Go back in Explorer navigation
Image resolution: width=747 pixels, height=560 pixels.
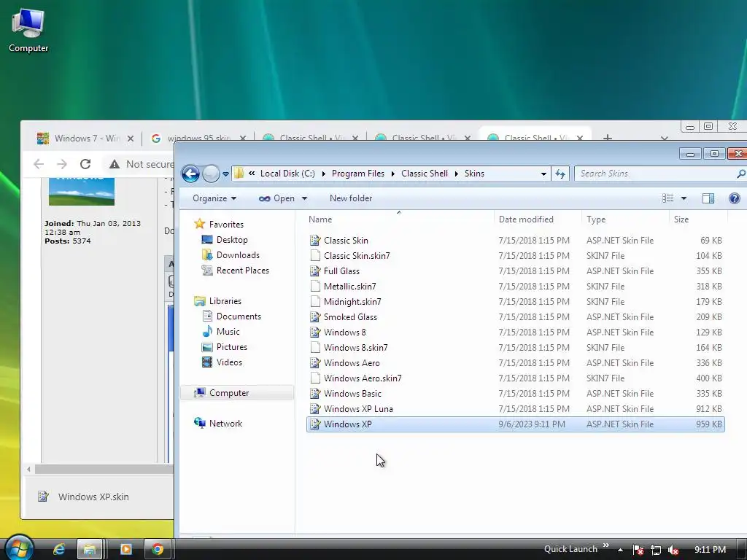(x=190, y=174)
